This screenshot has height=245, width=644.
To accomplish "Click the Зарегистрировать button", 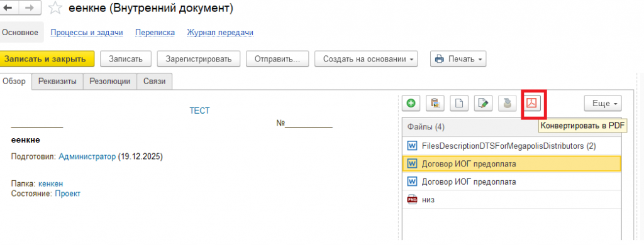I will 198,58.
